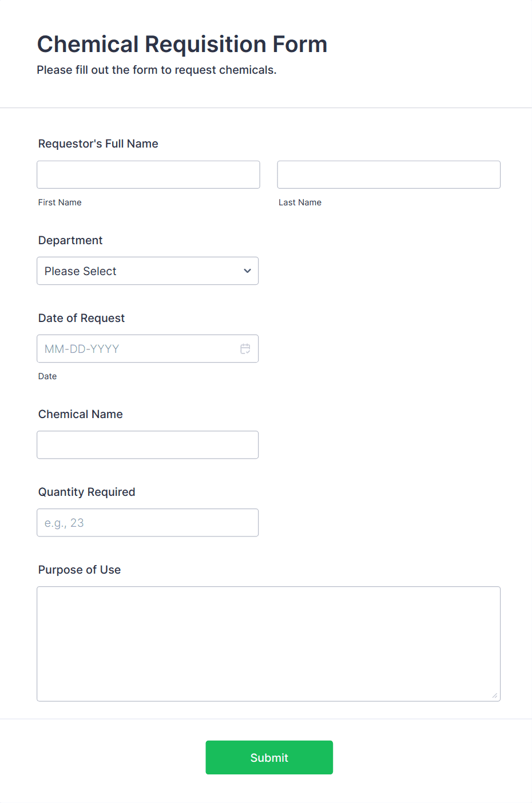Screen dimensions: 532x803
Task: Click the 'First Name' sublabel
Action: 60,202
